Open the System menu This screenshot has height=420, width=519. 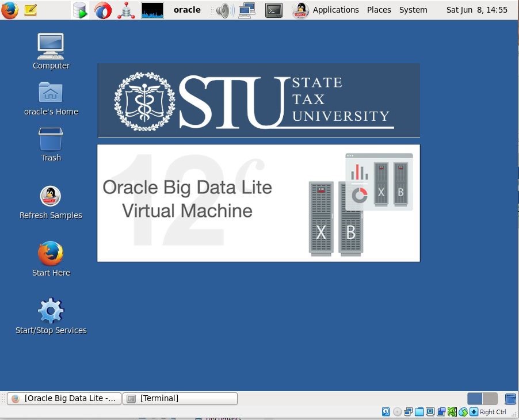point(413,10)
